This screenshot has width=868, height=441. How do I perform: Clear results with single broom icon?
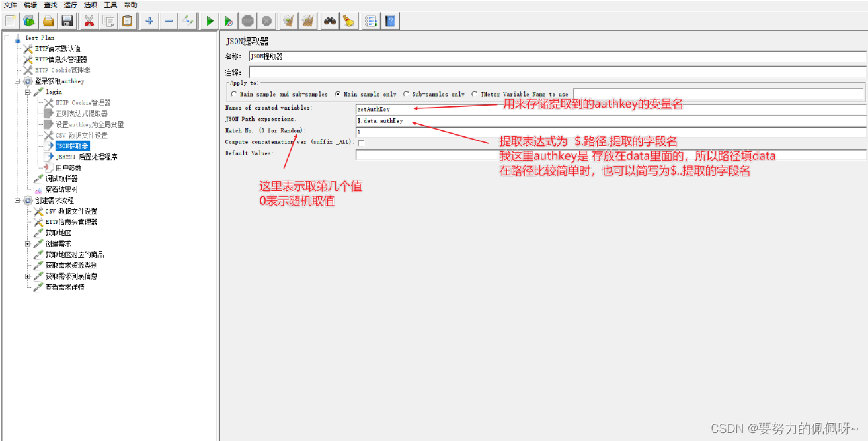(288, 21)
